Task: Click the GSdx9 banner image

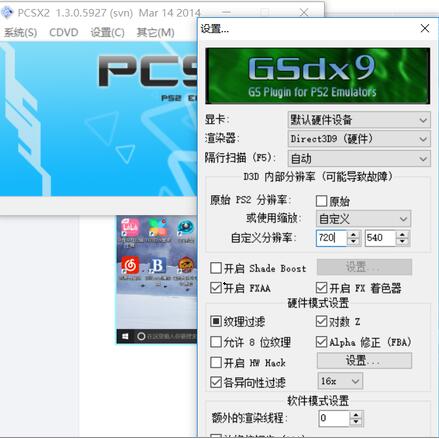Action: coord(317,76)
